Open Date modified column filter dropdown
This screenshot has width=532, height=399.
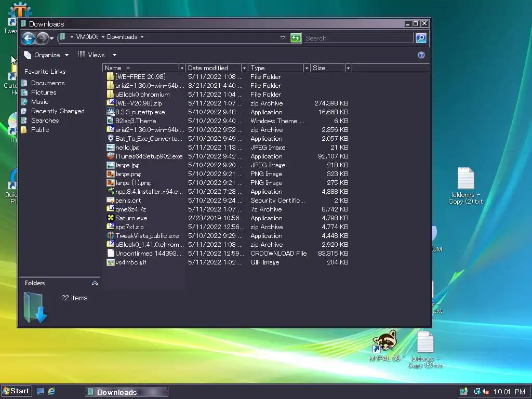pos(244,68)
